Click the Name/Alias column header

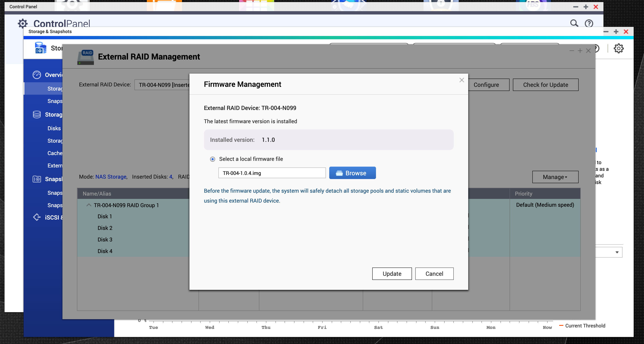pyautogui.click(x=97, y=194)
